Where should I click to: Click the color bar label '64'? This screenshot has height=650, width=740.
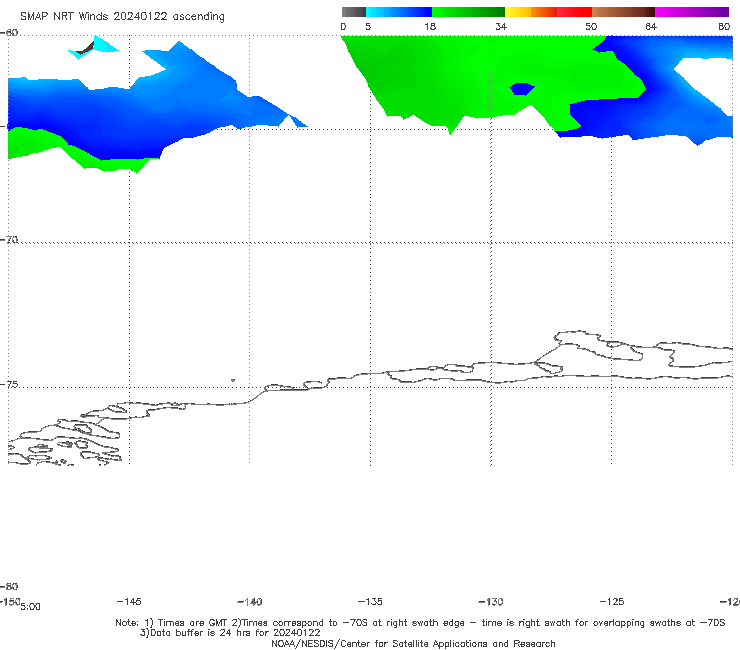pyautogui.click(x=651, y=27)
